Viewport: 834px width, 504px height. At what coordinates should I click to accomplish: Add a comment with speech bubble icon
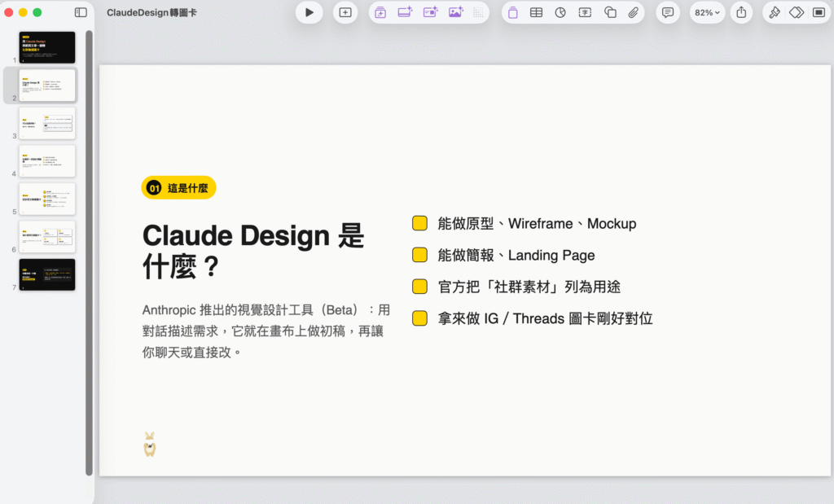[668, 13]
